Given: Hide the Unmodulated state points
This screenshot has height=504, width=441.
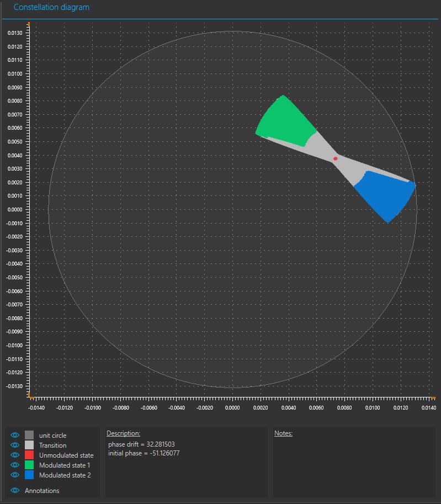Looking at the screenshot, I should pyautogui.click(x=15, y=455).
